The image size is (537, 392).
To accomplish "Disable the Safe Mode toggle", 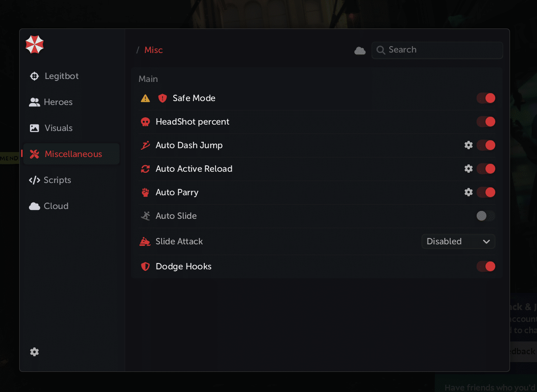I will pyautogui.click(x=486, y=98).
